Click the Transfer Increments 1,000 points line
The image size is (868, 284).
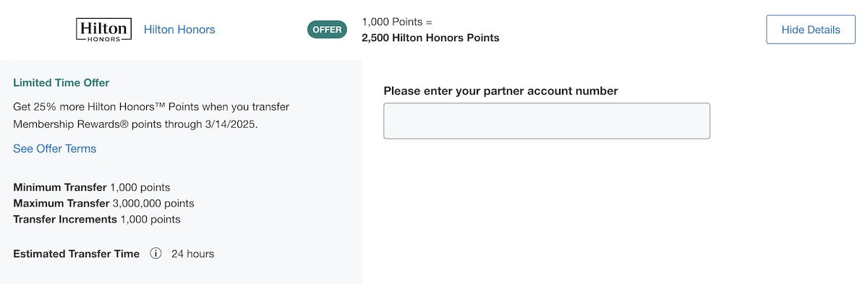coord(97,220)
